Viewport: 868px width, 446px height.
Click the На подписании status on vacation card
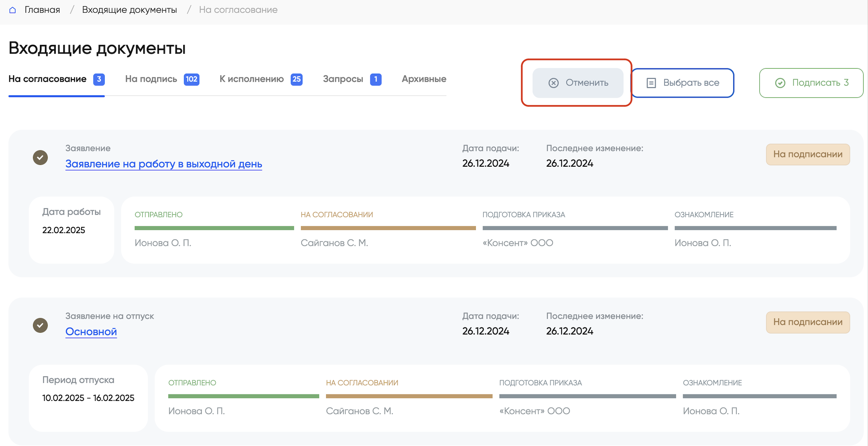pyautogui.click(x=808, y=322)
